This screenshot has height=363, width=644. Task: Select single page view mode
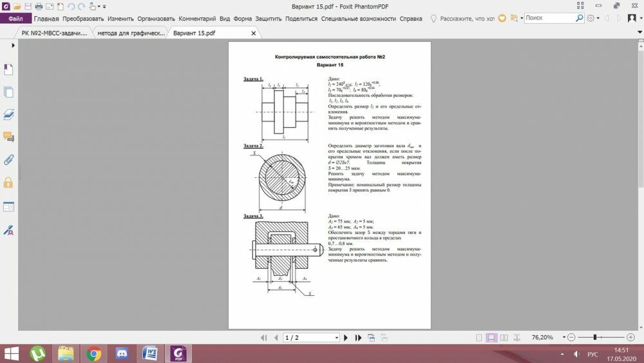[479, 337]
